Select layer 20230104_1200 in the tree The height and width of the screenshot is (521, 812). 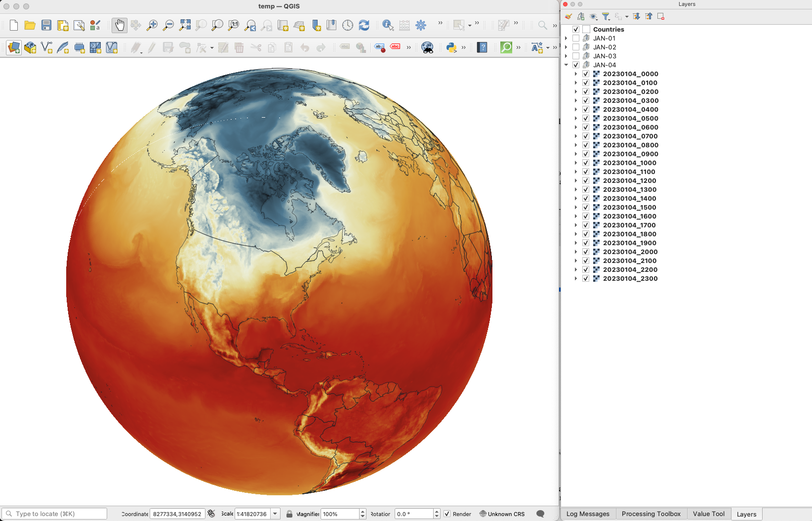(629, 181)
